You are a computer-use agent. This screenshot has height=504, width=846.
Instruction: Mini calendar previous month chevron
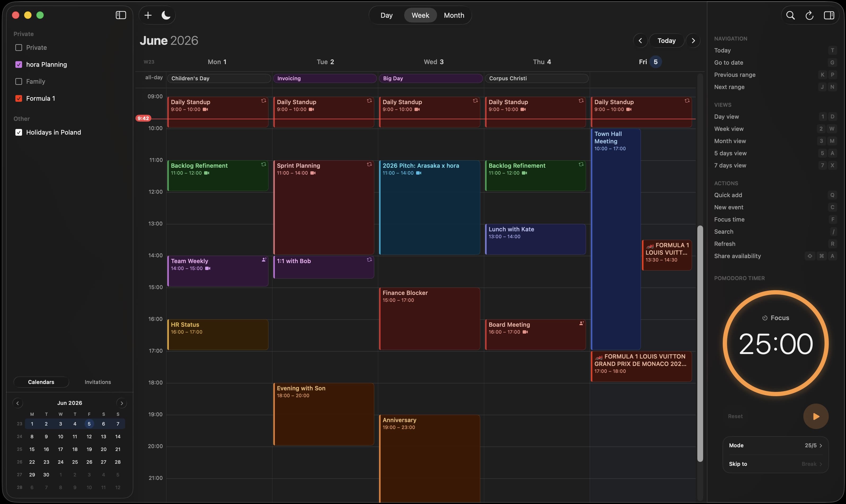pyautogui.click(x=18, y=403)
